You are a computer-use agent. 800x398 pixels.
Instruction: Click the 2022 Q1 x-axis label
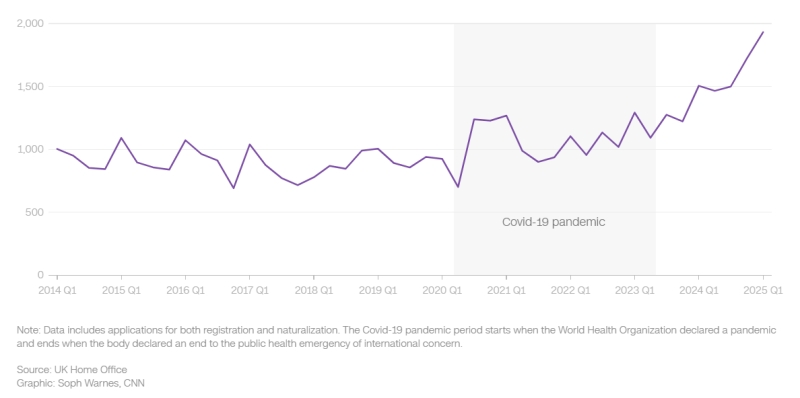(570, 290)
